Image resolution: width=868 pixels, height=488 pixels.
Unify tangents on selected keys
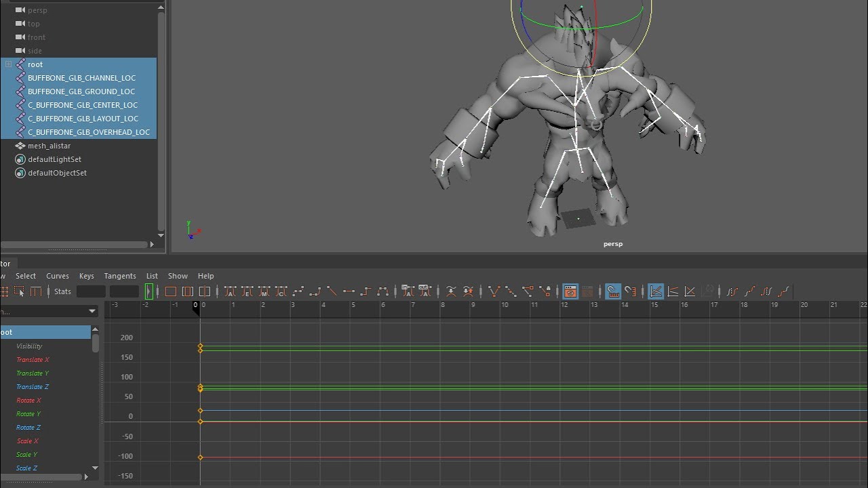coord(511,291)
